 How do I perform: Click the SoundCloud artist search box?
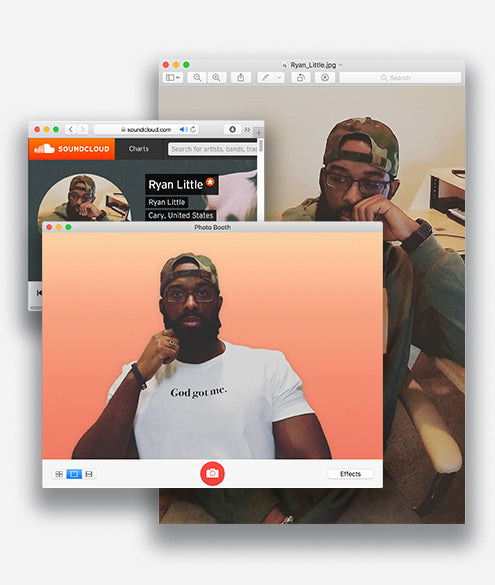point(213,149)
